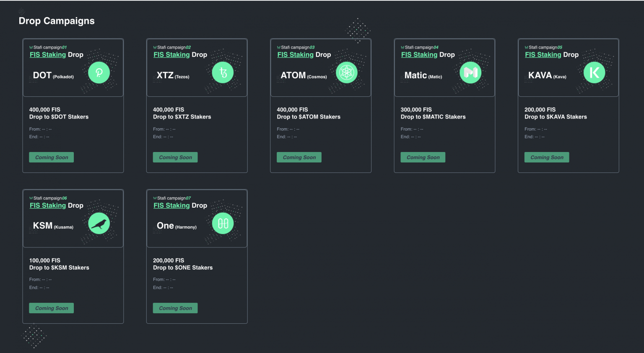Click the small Stafi logo beside campaign04
The width and height of the screenshot is (644, 353).
[x=402, y=47]
